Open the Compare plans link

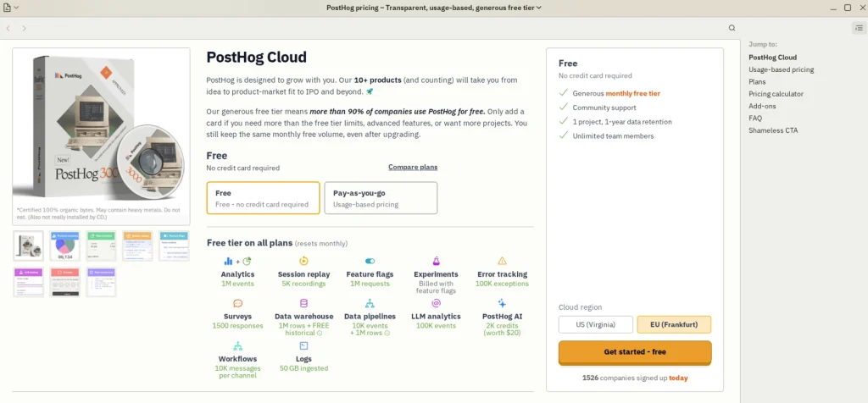click(x=413, y=167)
